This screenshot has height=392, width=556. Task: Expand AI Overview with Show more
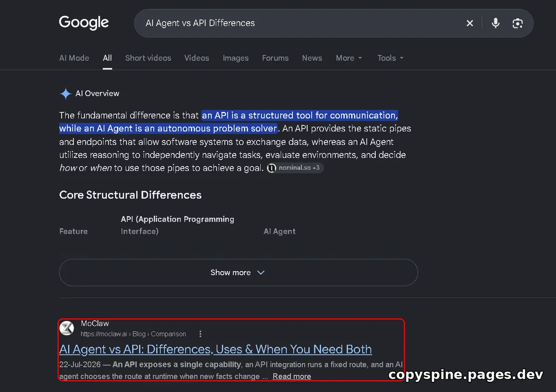239,273
